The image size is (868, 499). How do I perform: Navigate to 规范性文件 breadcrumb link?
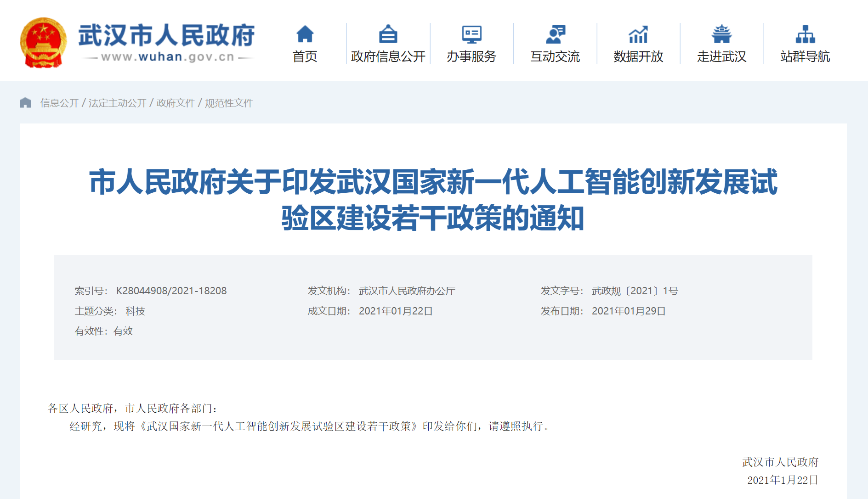pos(229,103)
